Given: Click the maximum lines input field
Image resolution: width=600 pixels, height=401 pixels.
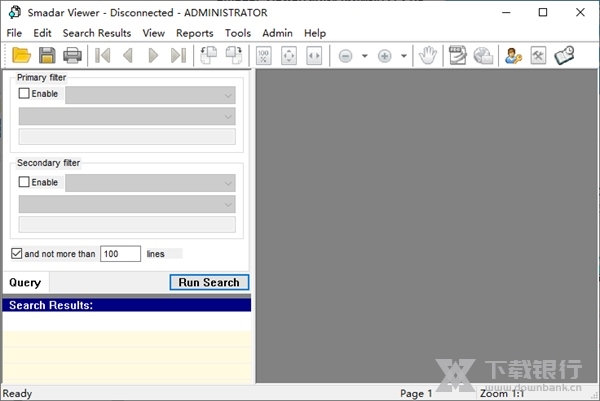Looking at the screenshot, I should [120, 254].
